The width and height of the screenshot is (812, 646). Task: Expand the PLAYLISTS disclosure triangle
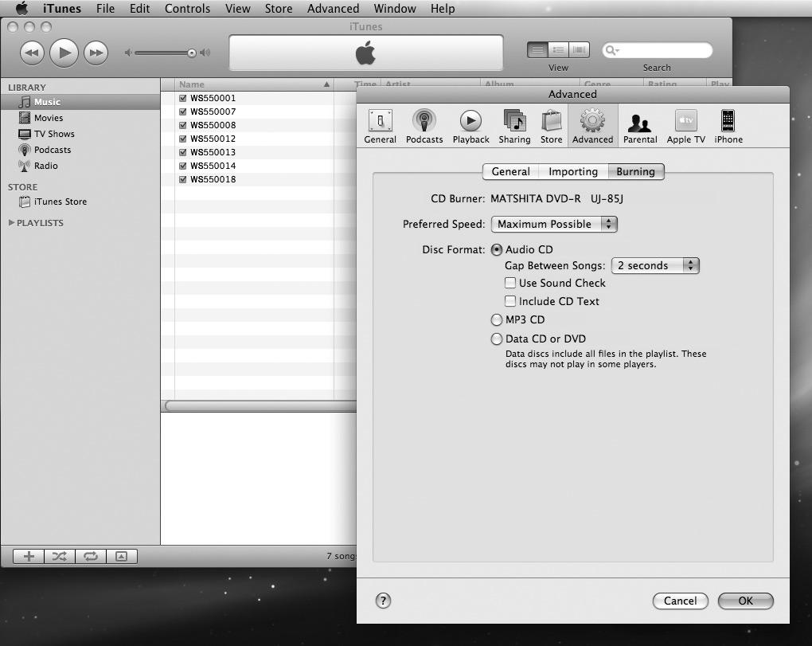(11, 223)
